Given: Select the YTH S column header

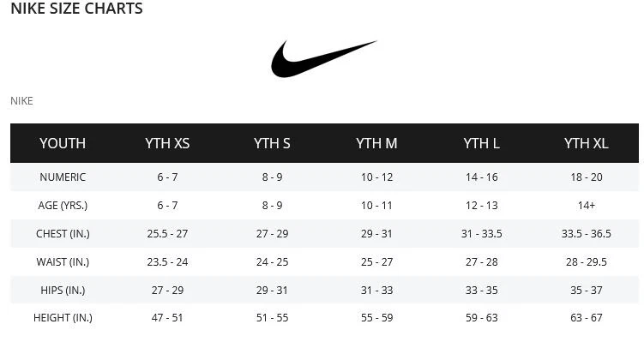Looking at the screenshot, I should [272, 143].
